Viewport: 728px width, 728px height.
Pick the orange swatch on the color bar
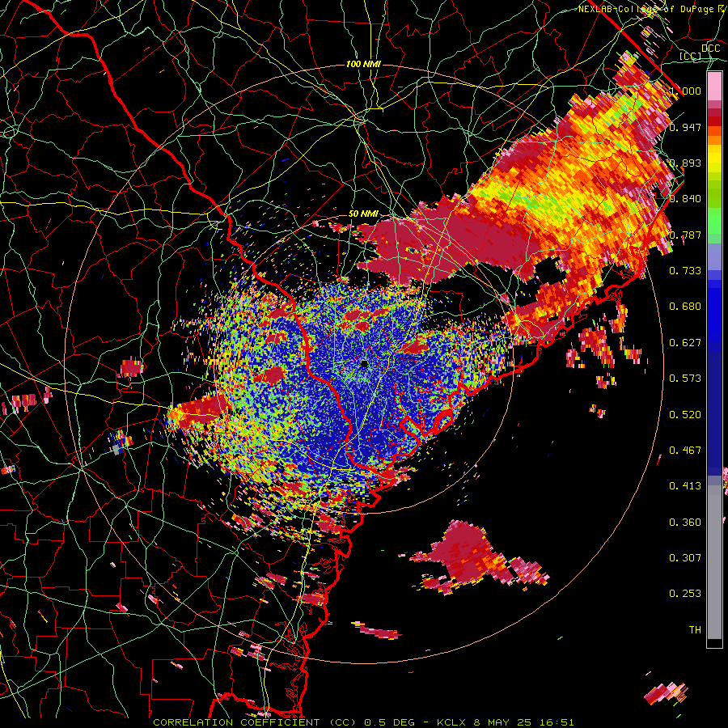714,140
